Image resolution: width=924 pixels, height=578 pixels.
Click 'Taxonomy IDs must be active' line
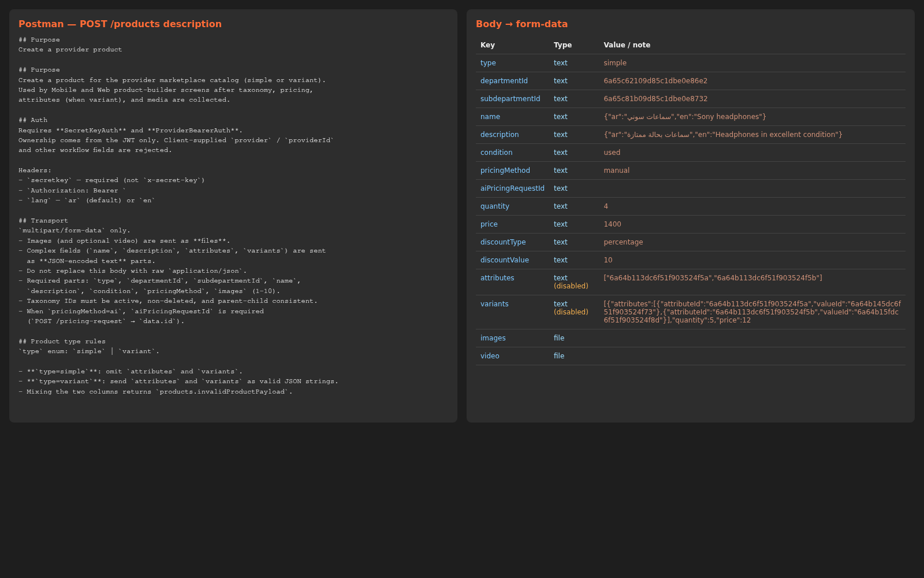coord(168,301)
